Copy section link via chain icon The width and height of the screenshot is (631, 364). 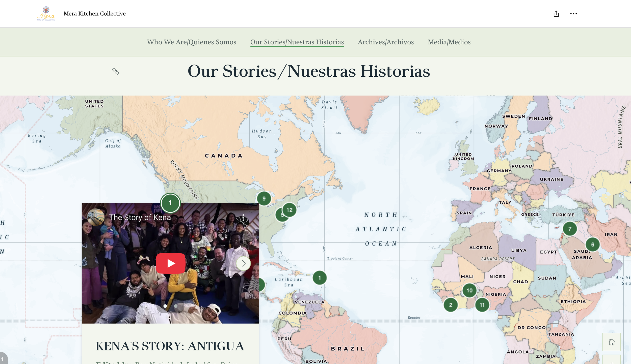(116, 71)
